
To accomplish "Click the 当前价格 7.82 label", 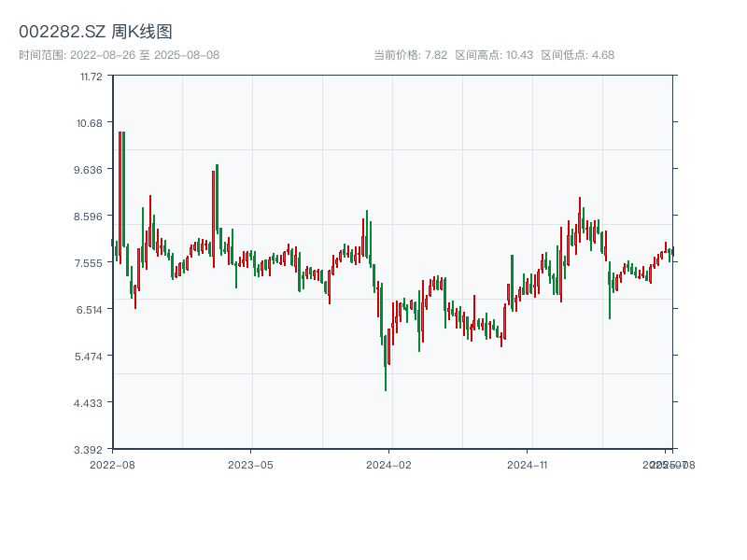I will coord(410,55).
